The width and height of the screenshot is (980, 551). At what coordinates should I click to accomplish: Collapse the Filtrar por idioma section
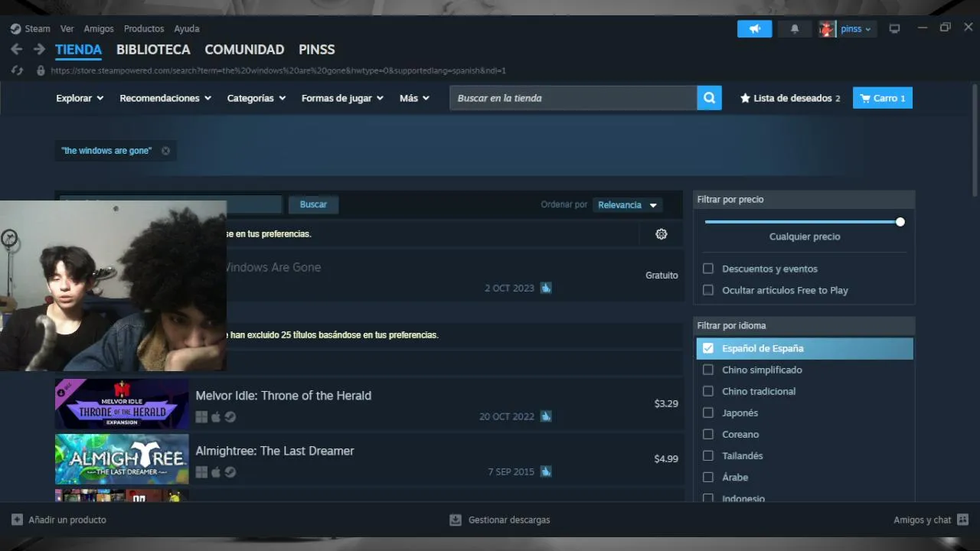pos(804,325)
